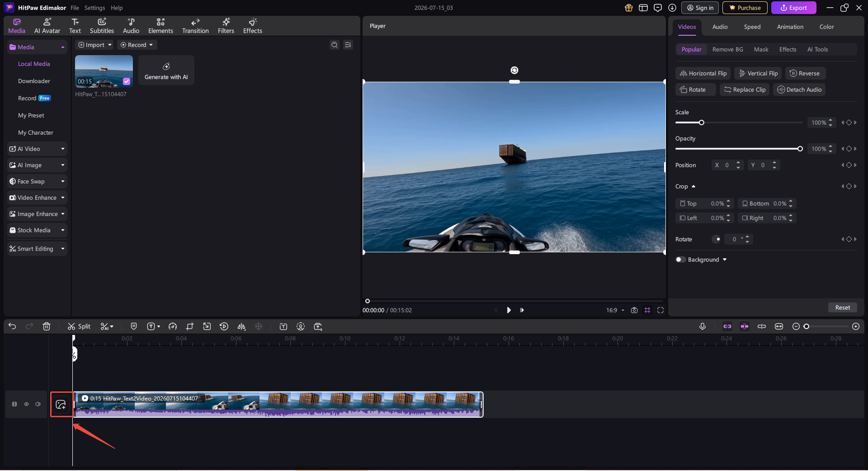868x471 pixels.
Task: Open the Record dropdown
Action: pyautogui.click(x=137, y=45)
